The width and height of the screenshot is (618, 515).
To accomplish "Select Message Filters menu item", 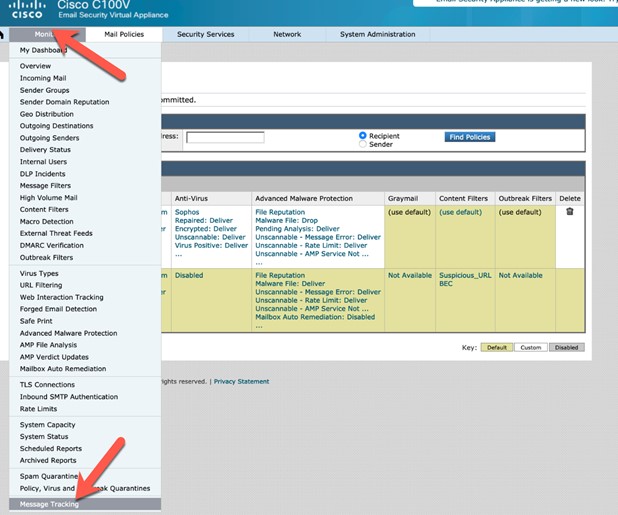I will [45, 186].
